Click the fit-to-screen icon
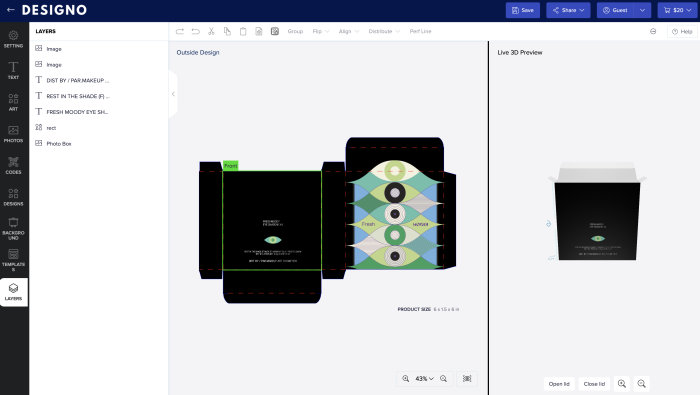This screenshot has height=395, width=700. coord(467,378)
